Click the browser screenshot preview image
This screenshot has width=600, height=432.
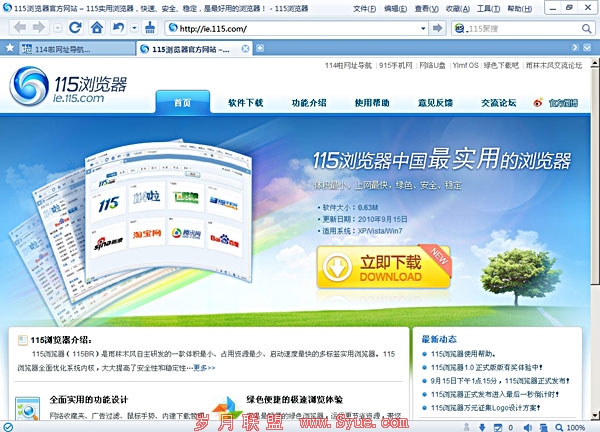click(168, 212)
